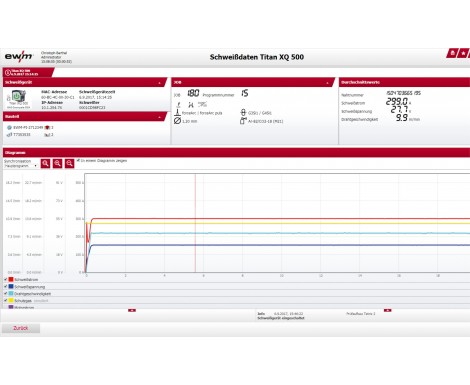Uncheck 'In einem Diagramm zeigen' checkbox

tap(78, 160)
